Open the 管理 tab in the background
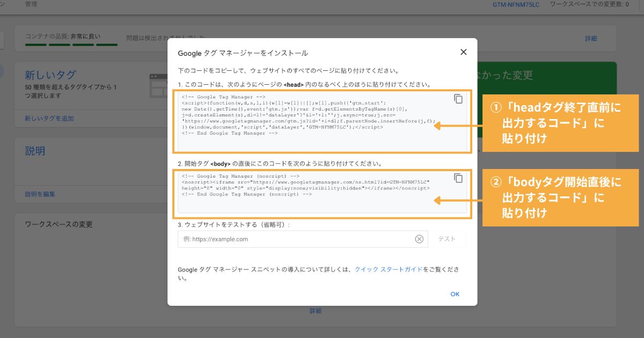 (x=31, y=4)
